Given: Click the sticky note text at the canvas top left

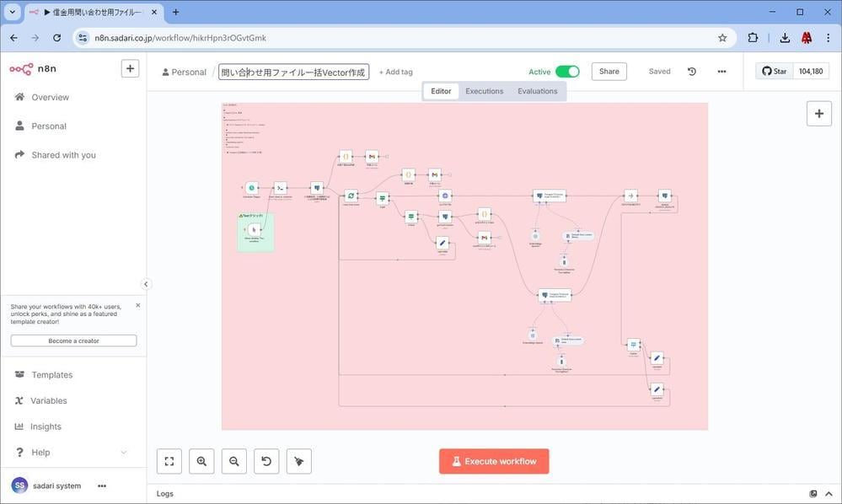Looking at the screenshot, I should [x=243, y=129].
